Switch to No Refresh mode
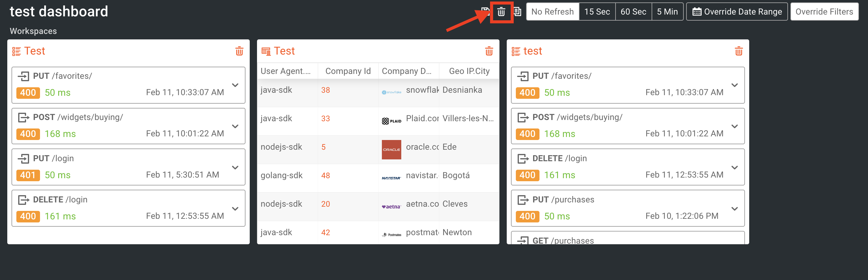 (553, 11)
